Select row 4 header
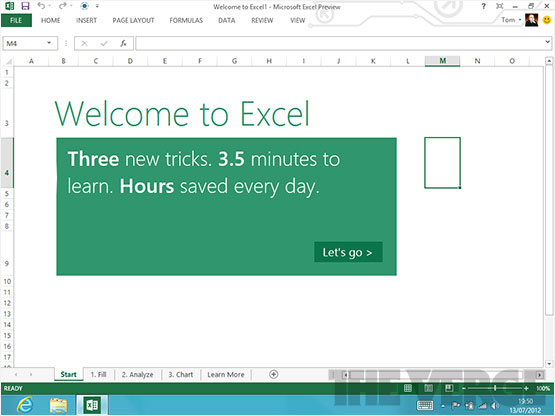The height and width of the screenshot is (416, 555). point(7,163)
